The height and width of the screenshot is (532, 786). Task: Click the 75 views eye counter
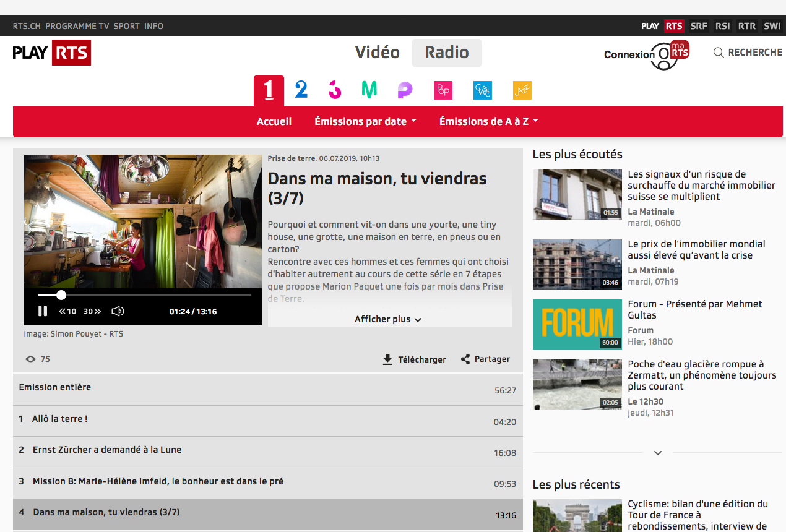point(38,359)
